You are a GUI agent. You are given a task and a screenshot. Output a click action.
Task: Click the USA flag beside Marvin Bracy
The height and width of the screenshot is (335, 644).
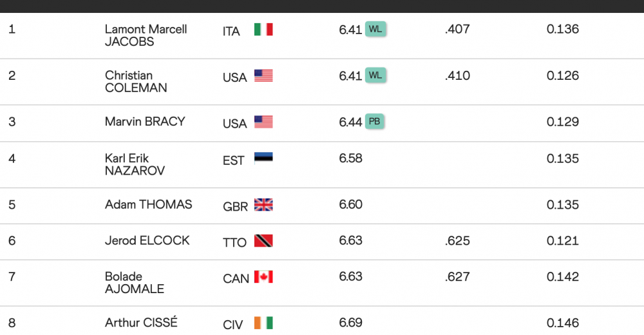[263, 122]
